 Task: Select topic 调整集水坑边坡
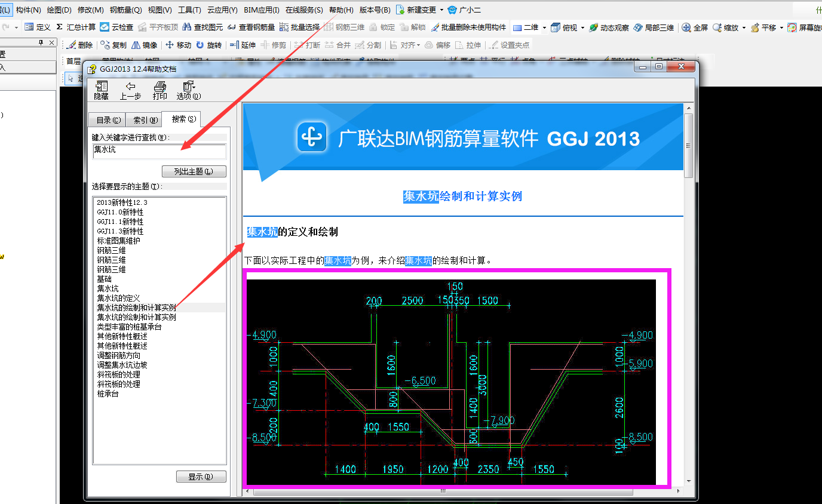point(122,365)
